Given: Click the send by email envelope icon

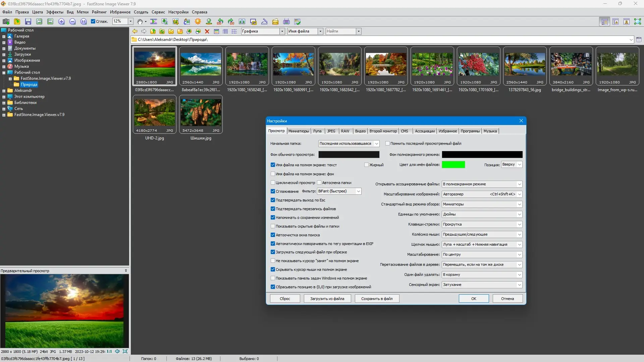Looking at the screenshot, I should click(x=275, y=21).
